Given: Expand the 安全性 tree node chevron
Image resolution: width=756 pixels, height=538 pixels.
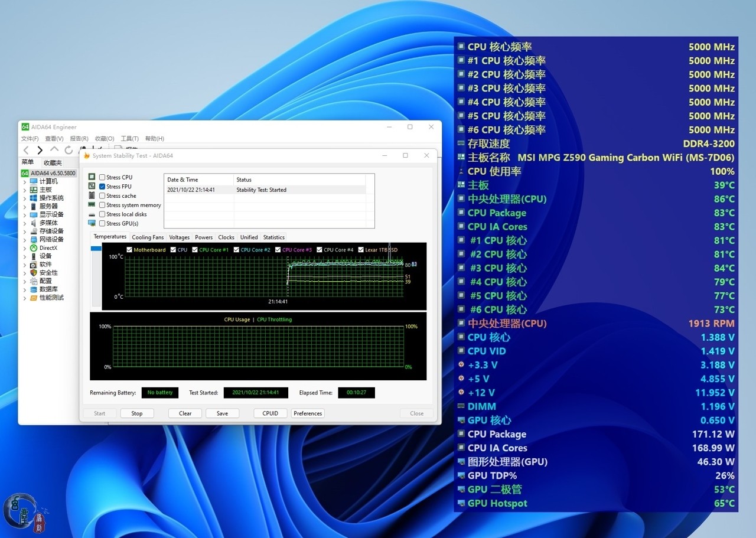Looking at the screenshot, I should pos(25,273).
